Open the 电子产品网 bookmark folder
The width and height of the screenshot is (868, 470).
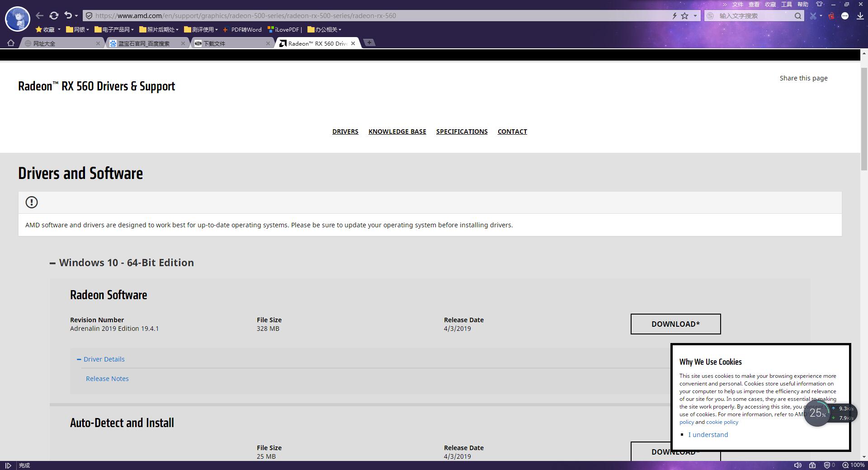[x=114, y=30]
